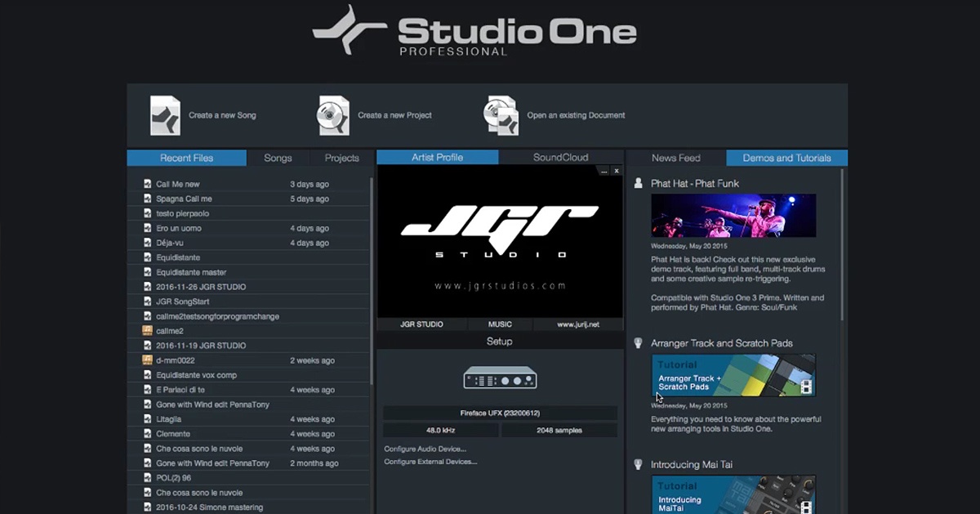The image size is (980, 514).
Task: Select the Projects tab
Action: pyautogui.click(x=341, y=158)
